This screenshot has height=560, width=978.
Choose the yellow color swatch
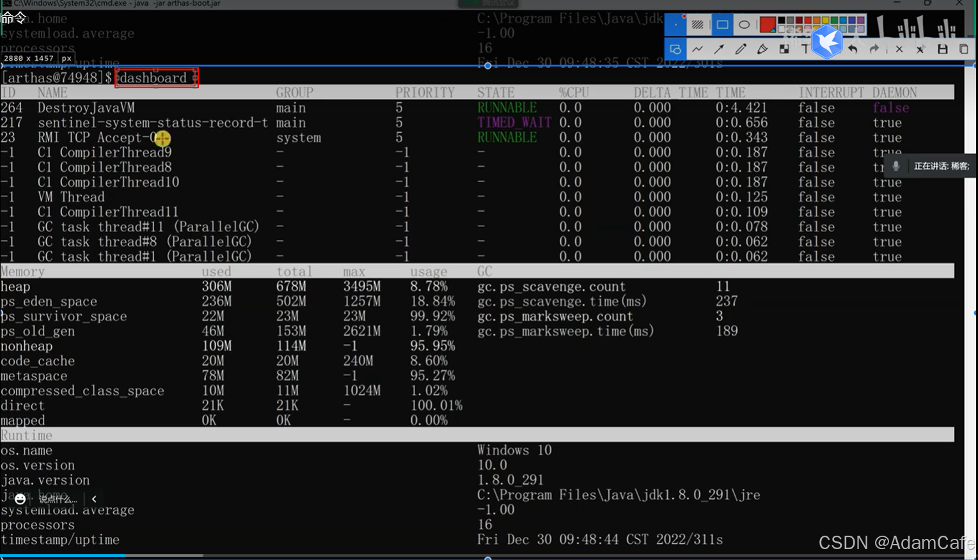coord(826,21)
